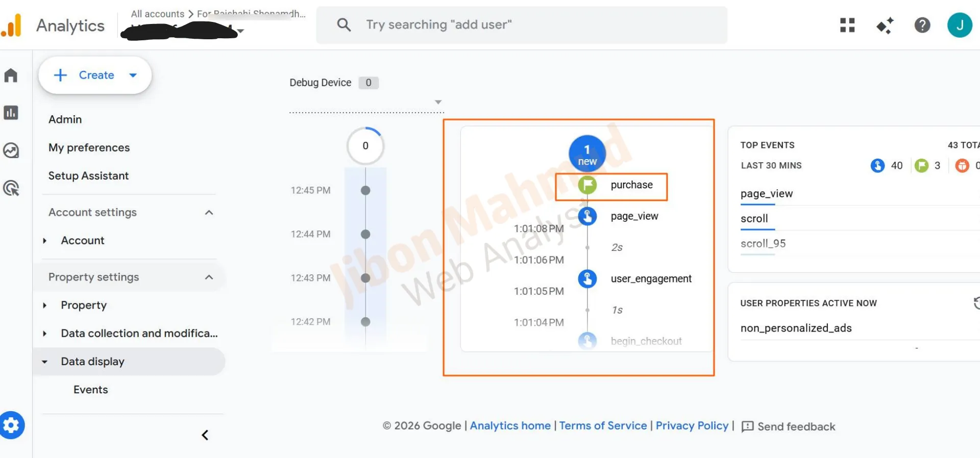Screen dimensions: 980x458
Task: Open the Home icon in left rail
Action: point(11,75)
